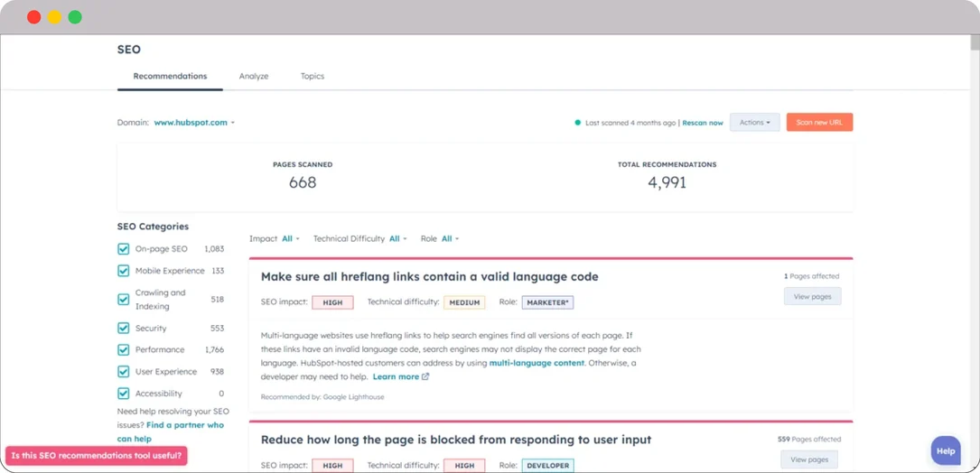The height and width of the screenshot is (473, 980).
Task: Click the vertical scrollbar thumb
Action: [975, 42]
